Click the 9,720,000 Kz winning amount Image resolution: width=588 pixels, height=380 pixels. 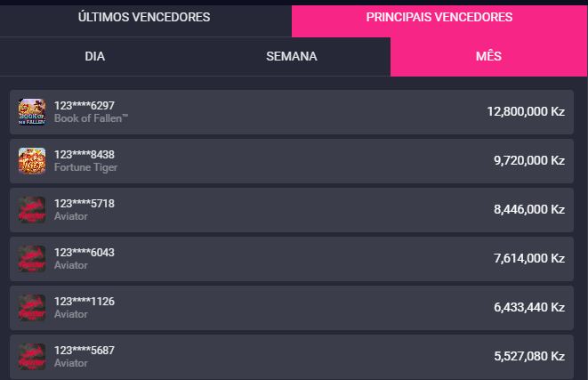coord(529,160)
